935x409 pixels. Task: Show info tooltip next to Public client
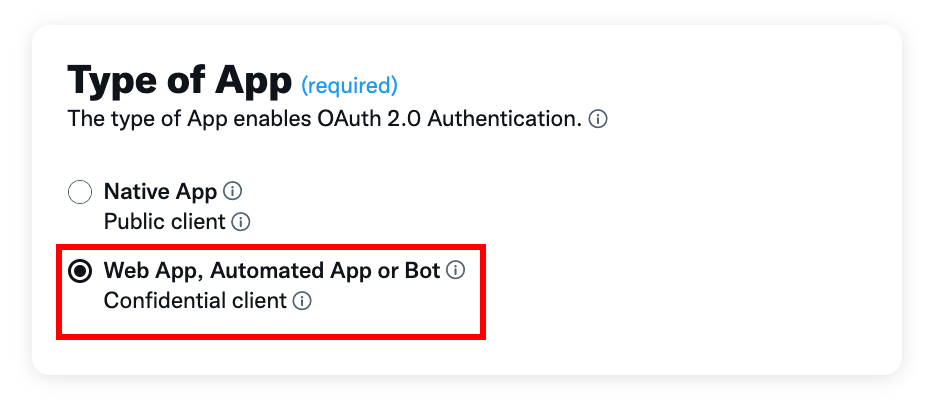(240, 222)
